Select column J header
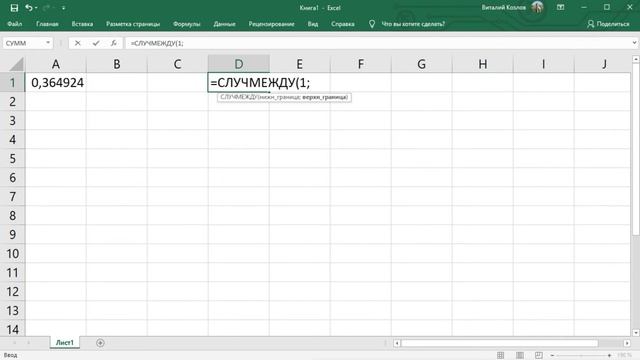The image size is (640, 360). (603, 64)
